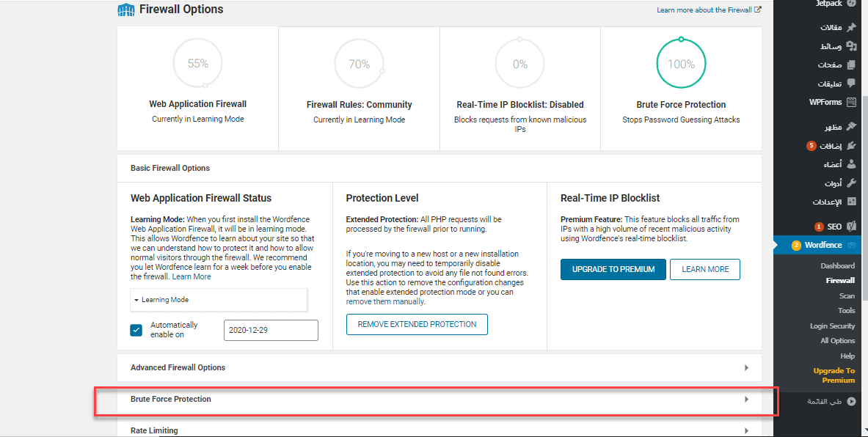Click the Yoast SEO icon in sidebar
This screenshot has width=868, height=437.
(x=851, y=227)
